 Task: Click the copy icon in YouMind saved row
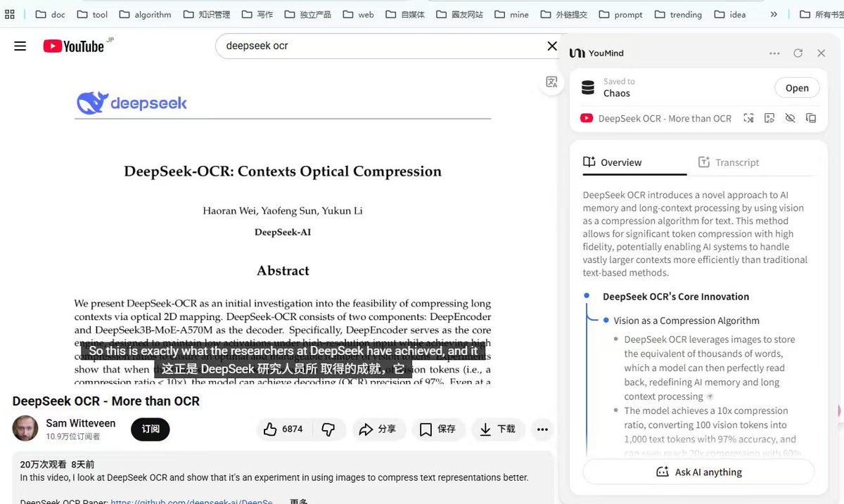pyautogui.click(x=811, y=118)
